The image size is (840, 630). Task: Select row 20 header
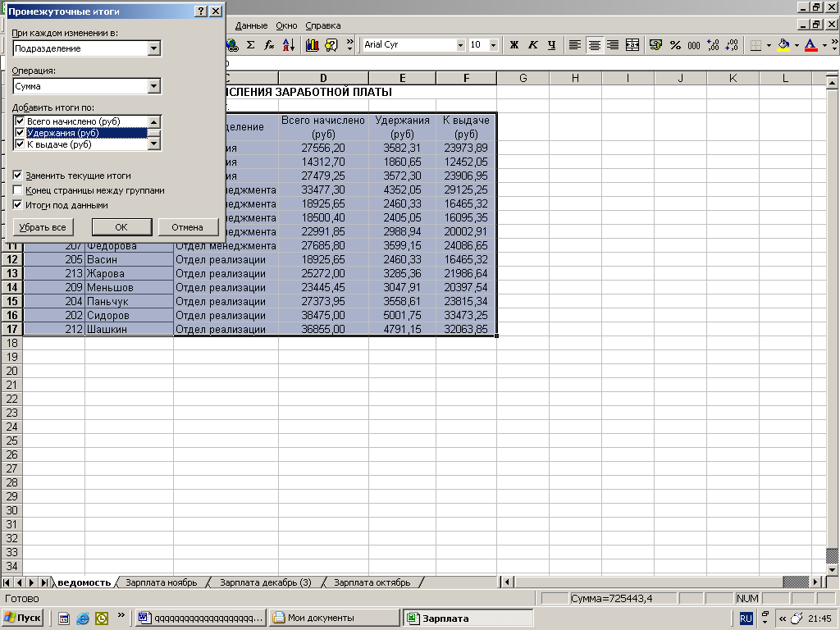(11, 371)
